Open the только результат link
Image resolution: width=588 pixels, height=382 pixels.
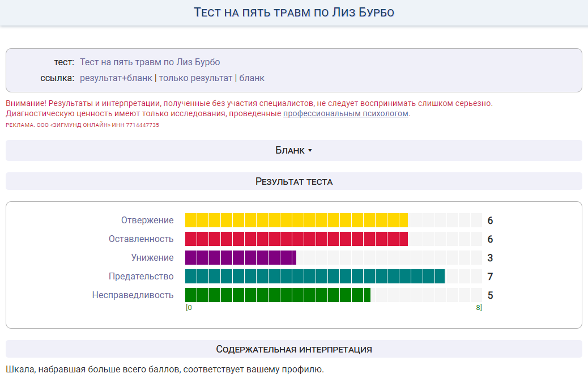195,78
